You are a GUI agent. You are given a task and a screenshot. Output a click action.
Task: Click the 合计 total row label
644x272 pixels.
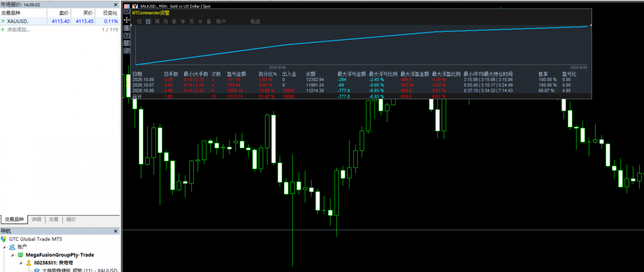[137, 96]
